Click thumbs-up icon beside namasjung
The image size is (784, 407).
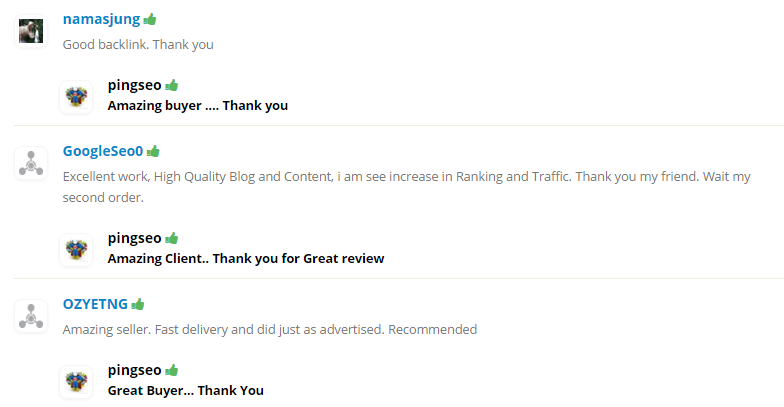[150, 19]
